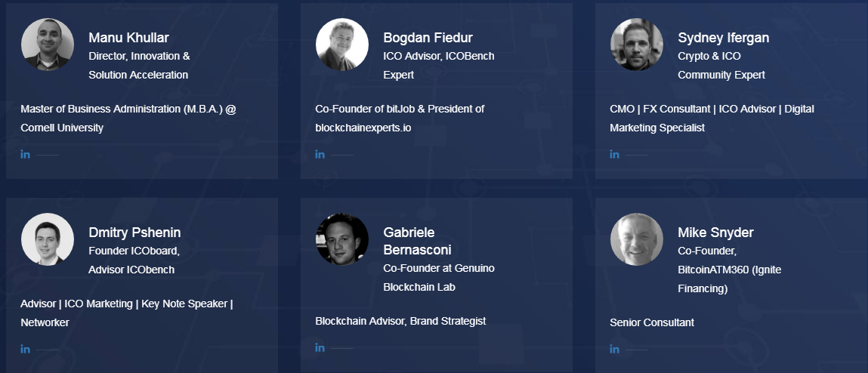Open Mike Snyder's LinkedIn icon
The image size is (868, 373).
point(614,349)
